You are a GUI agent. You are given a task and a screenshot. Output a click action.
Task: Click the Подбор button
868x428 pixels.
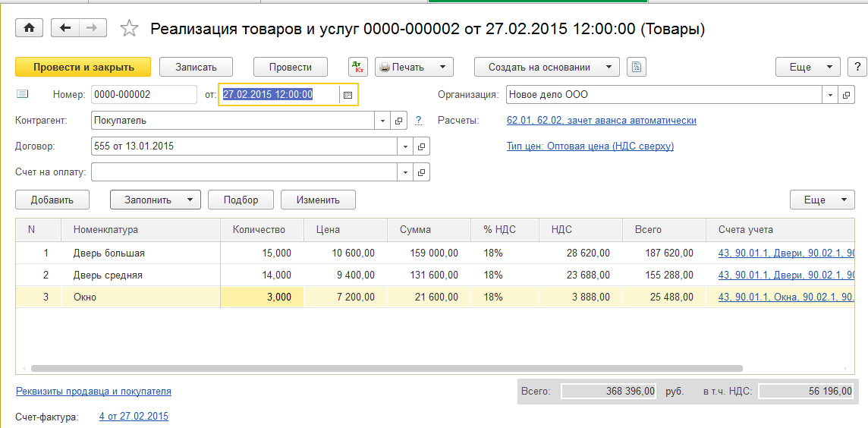click(241, 200)
